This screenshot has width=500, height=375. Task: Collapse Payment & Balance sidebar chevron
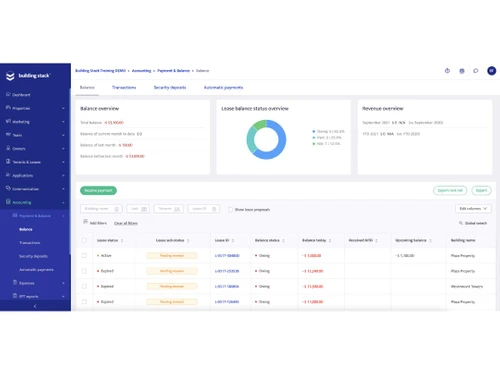click(x=63, y=216)
